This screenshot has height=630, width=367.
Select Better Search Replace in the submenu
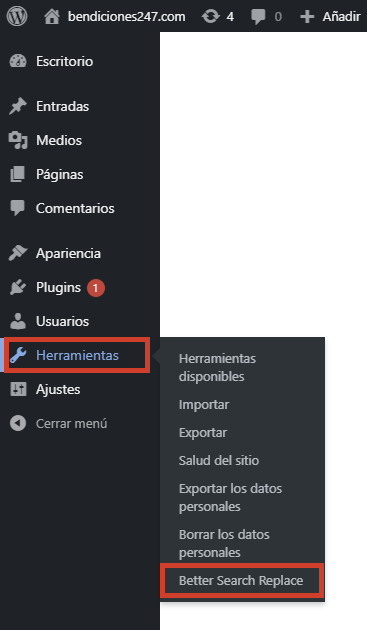click(241, 580)
